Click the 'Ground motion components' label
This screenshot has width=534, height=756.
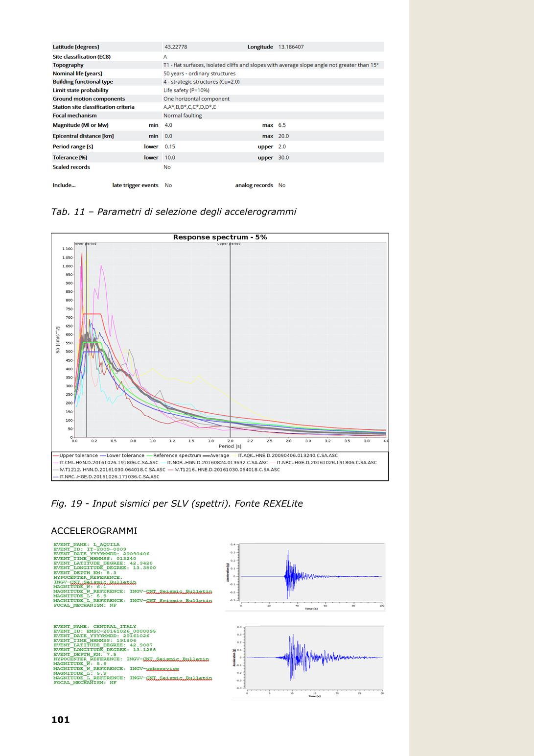tap(89, 99)
